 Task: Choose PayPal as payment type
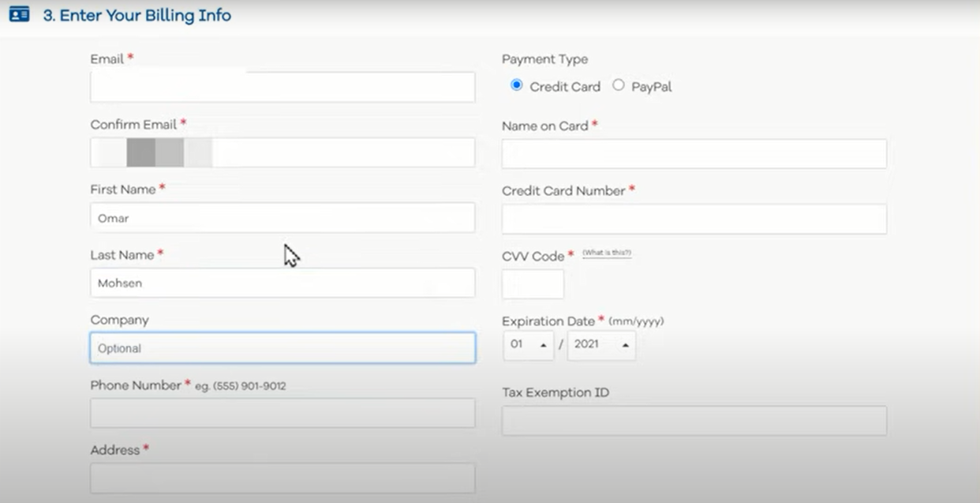coord(619,85)
